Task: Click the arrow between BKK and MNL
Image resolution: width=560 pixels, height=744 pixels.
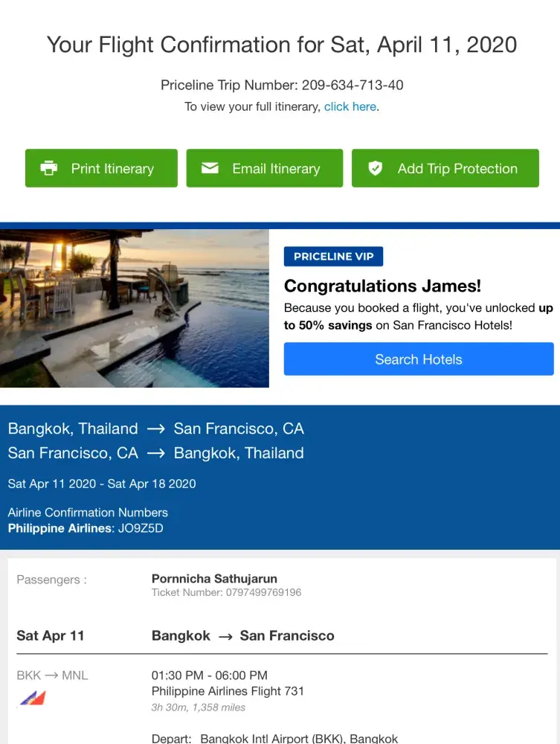Action: point(51,676)
